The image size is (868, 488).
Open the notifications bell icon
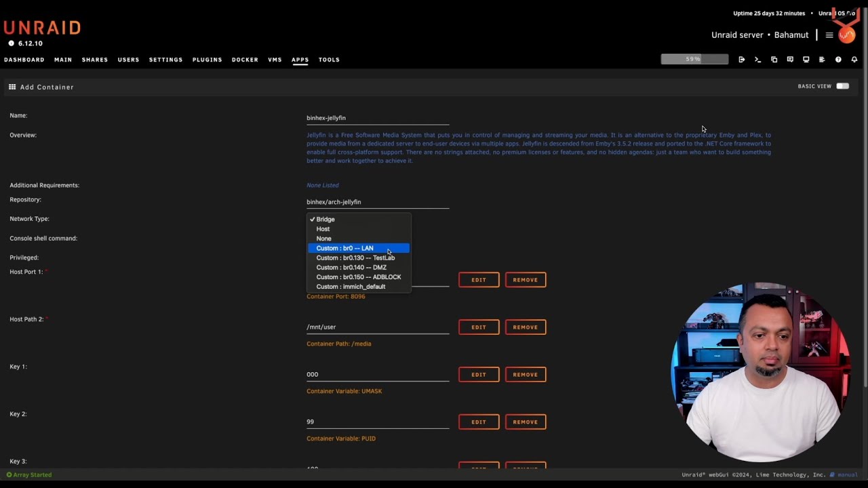click(x=854, y=60)
